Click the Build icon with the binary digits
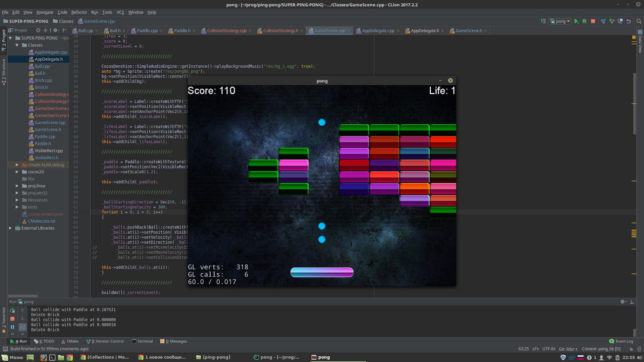 pos(543,21)
